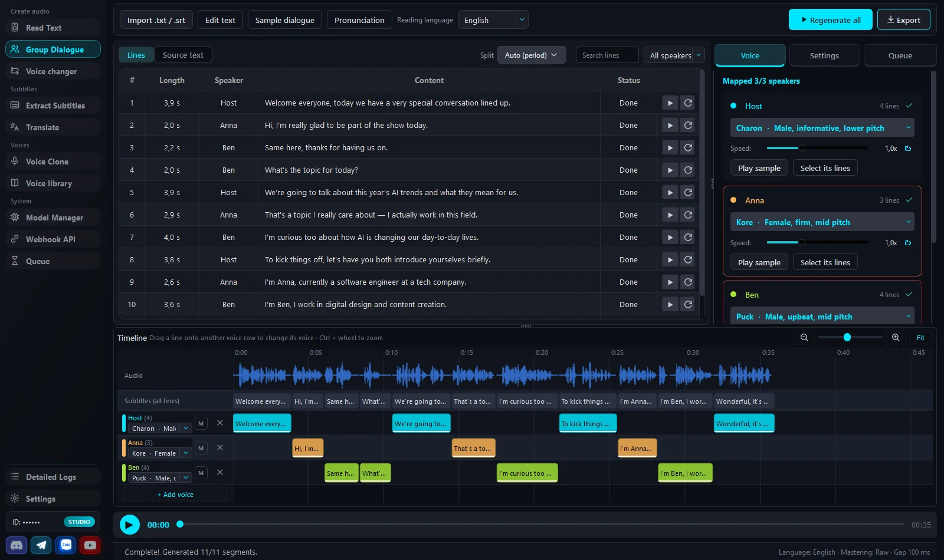Zoom in the timeline
Viewport: 944px width, 560px height.
pos(896,337)
